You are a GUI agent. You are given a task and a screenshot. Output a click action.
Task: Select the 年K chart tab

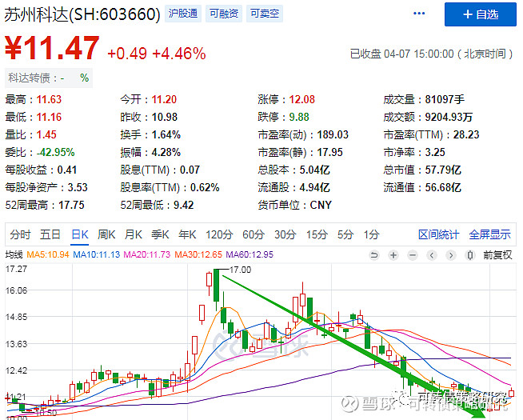(187, 234)
